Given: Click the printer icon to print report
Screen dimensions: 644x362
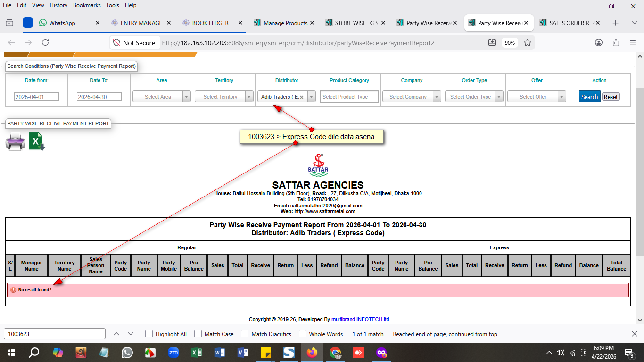Looking at the screenshot, I should click(15, 142).
